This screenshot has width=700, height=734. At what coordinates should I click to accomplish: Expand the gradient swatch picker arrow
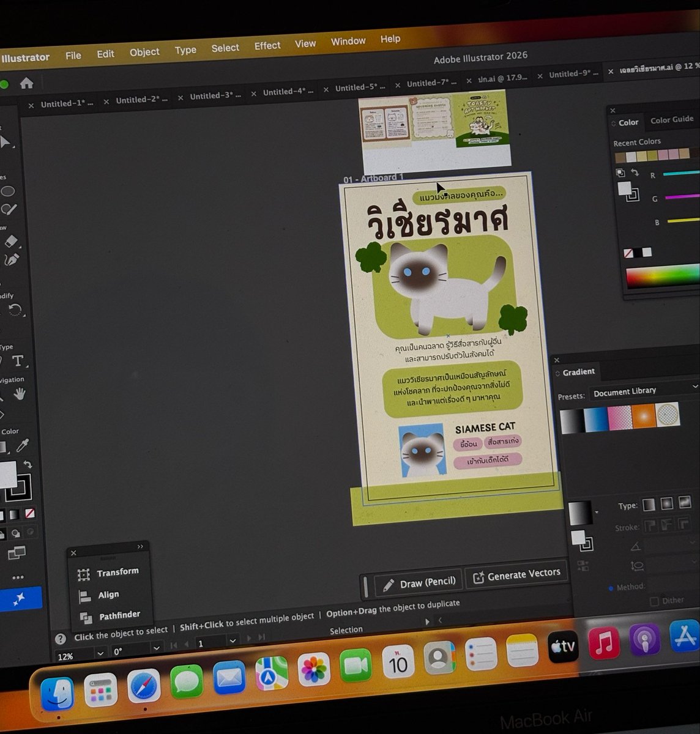[x=597, y=512]
